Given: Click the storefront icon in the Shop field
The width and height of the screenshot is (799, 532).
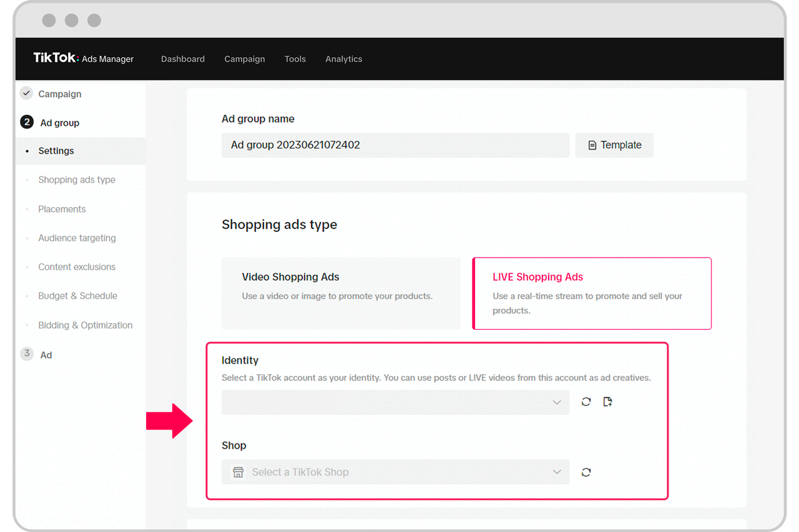Looking at the screenshot, I should 238,472.
